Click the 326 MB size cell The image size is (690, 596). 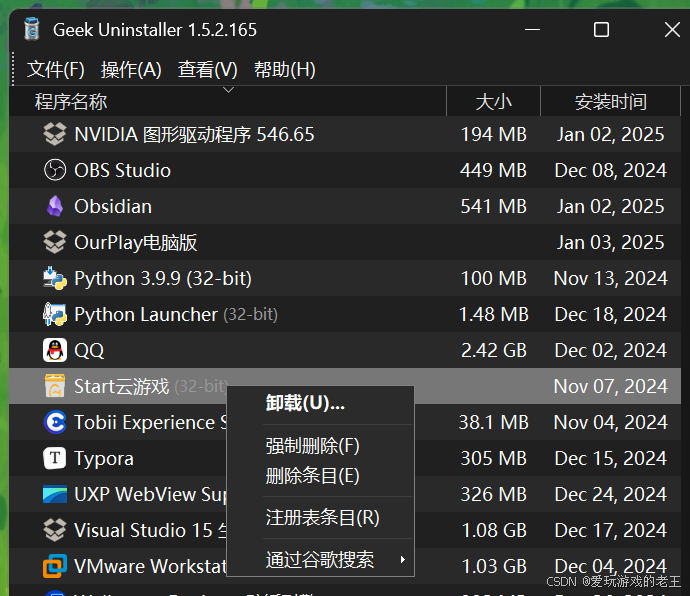pos(493,494)
